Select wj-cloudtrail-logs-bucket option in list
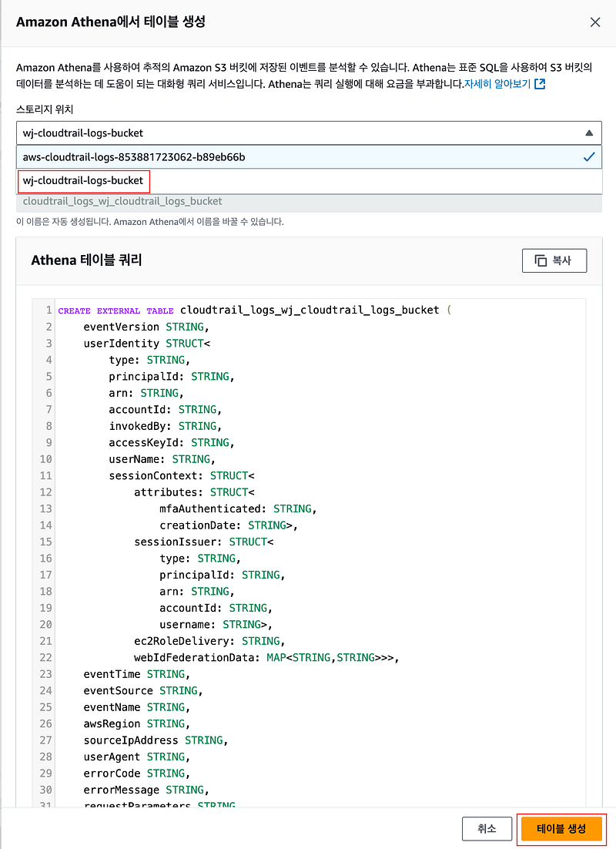Viewport: 616px width, 849px height. (309, 181)
